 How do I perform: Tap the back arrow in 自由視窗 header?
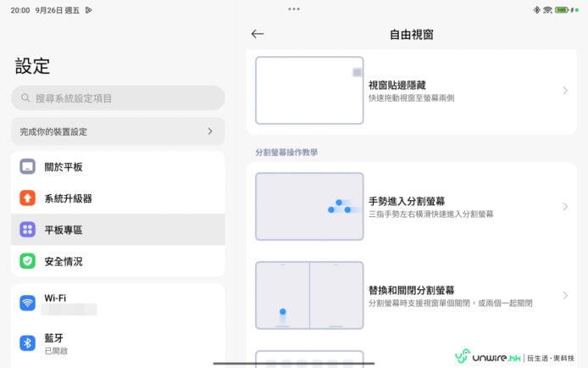258,34
